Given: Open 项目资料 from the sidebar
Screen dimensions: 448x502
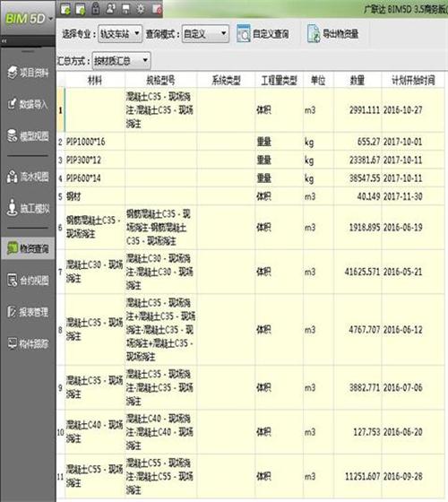Looking at the screenshot, I should click(x=28, y=73).
